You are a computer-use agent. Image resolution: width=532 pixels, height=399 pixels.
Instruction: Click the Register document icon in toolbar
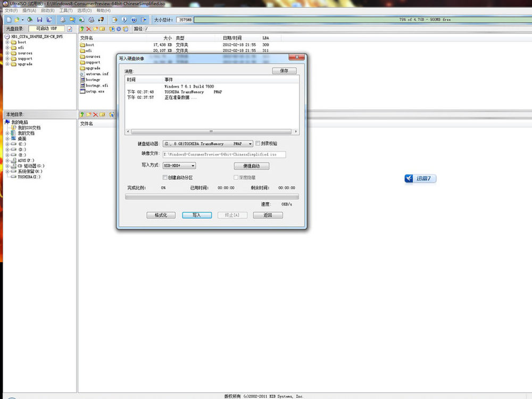tap(115, 20)
